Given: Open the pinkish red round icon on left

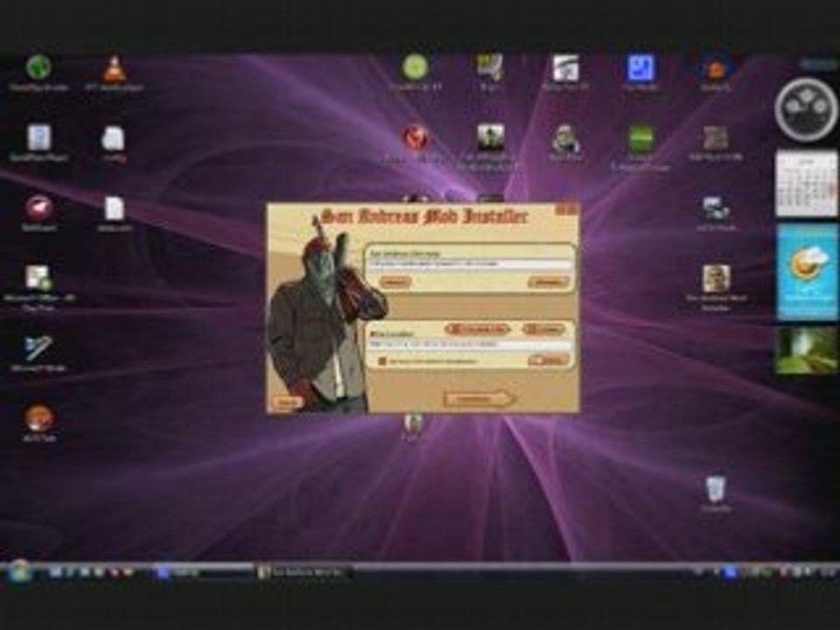Looking at the screenshot, I should (x=38, y=209).
